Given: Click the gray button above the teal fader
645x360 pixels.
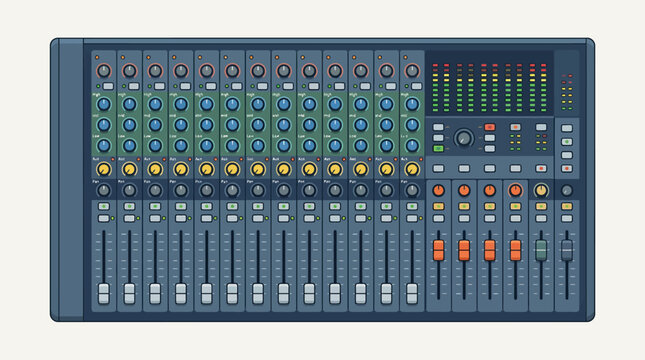Looking at the screenshot, I should click(x=541, y=218).
